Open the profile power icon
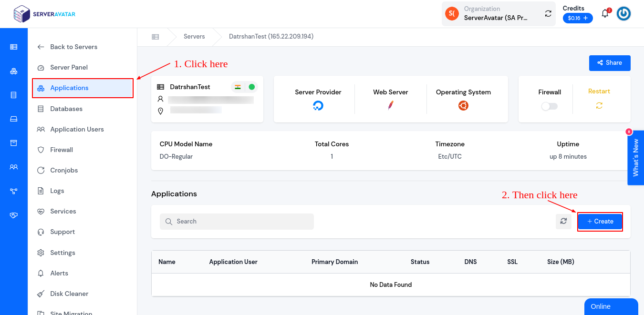644x315 pixels. coord(624,14)
